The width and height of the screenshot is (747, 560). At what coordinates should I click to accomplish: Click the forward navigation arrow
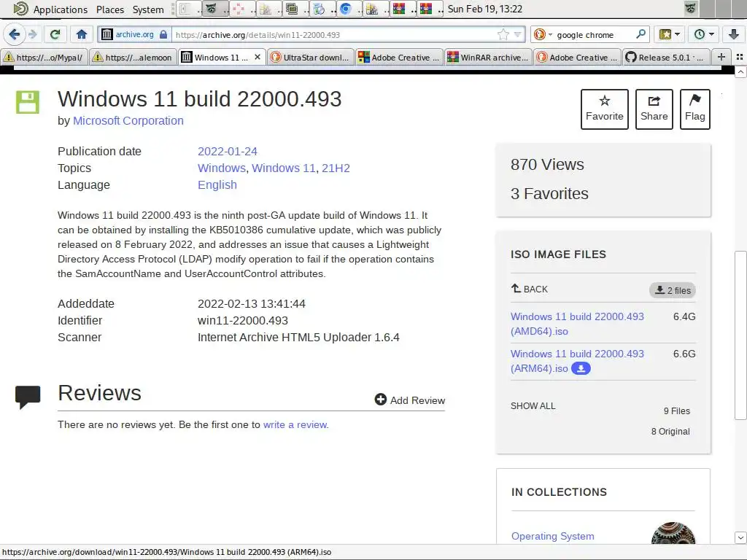[x=32, y=34]
